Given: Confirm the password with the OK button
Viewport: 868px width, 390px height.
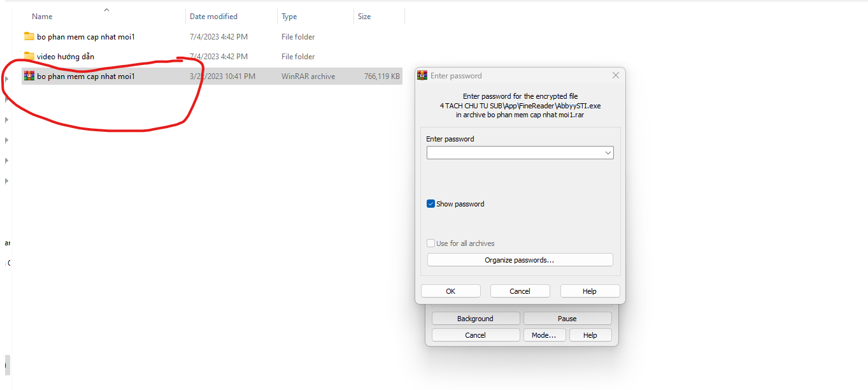Looking at the screenshot, I should pyautogui.click(x=450, y=291).
